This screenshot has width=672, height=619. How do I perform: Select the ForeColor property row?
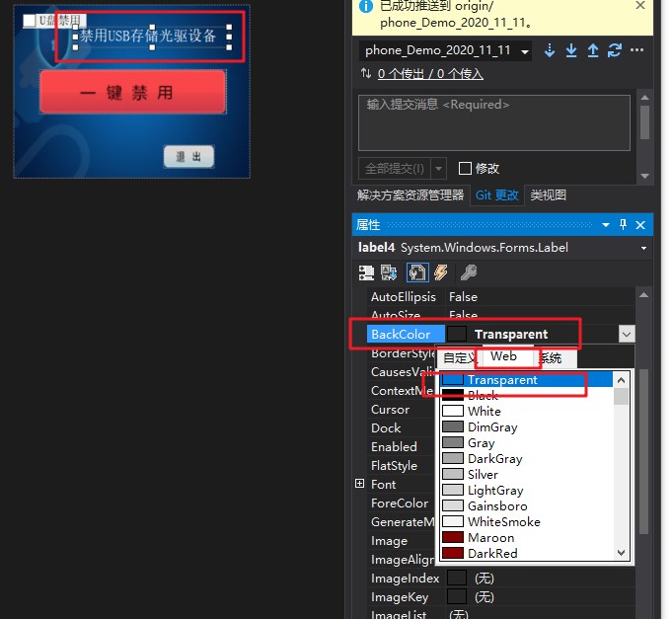tap(400, 503)
